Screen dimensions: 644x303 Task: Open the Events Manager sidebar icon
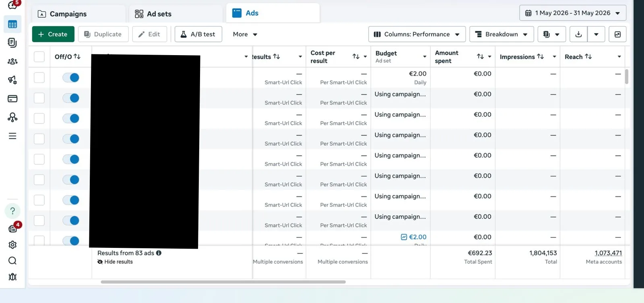click(12, 117)
